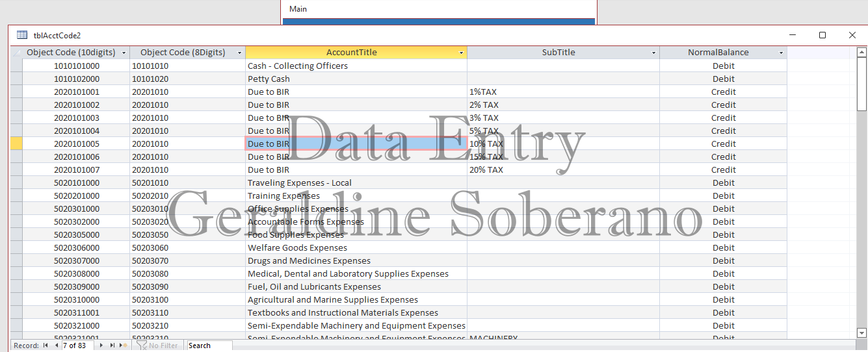Click 'Fuel, Oil and Lubricants Expenses' cell
The image size is (868, 352).
click(356, 286)
